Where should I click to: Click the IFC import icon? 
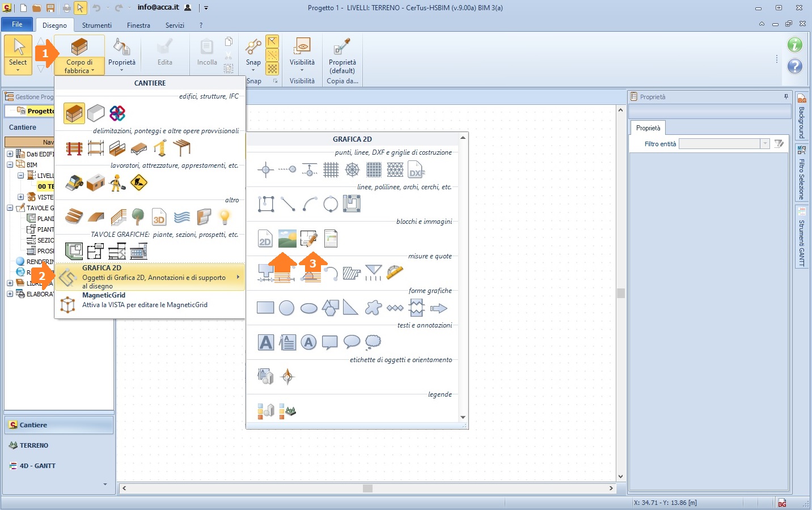pos(117,113)
